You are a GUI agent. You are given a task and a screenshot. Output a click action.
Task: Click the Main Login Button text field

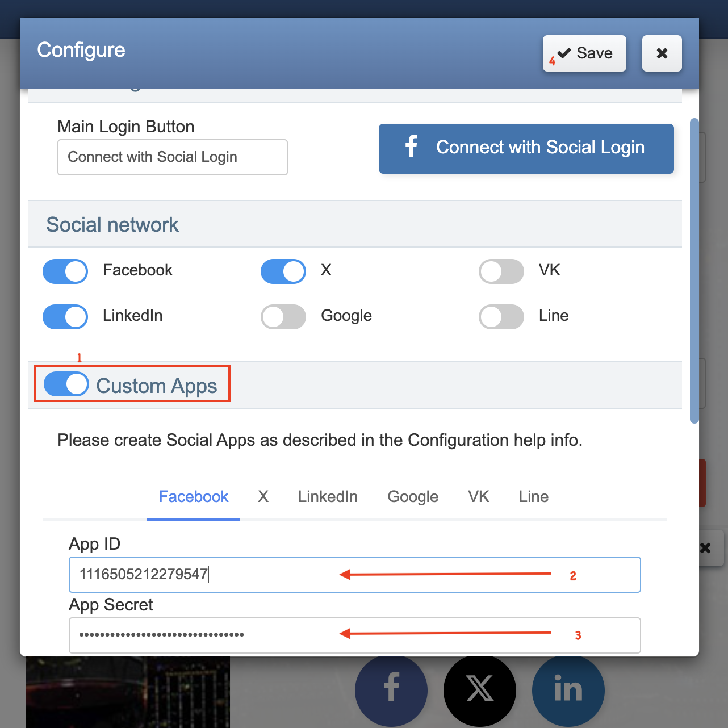click(173, 157)
